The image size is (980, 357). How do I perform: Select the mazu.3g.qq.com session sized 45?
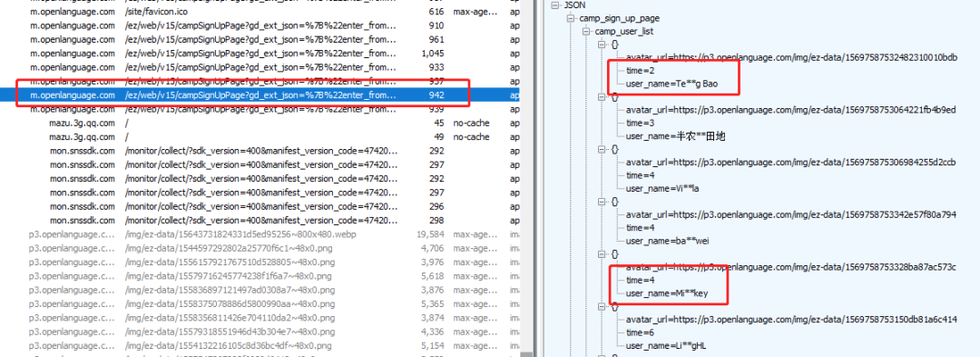(260, 124)
